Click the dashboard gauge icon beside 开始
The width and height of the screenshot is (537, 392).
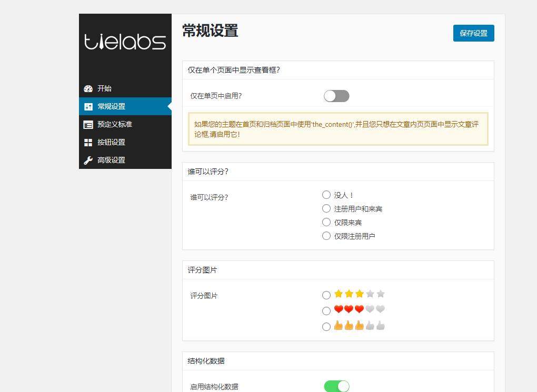[x=88, y=89]
